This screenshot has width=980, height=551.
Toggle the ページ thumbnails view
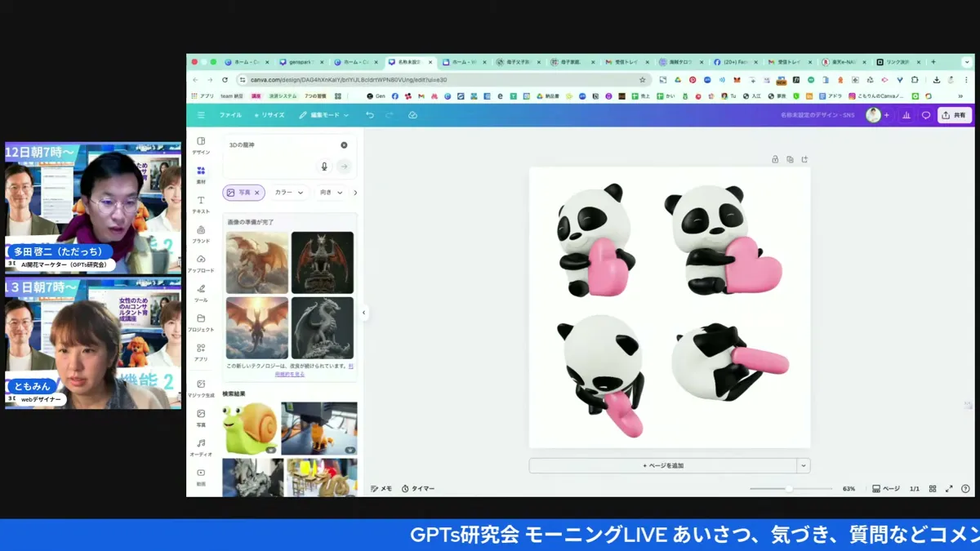pos(886,488)
